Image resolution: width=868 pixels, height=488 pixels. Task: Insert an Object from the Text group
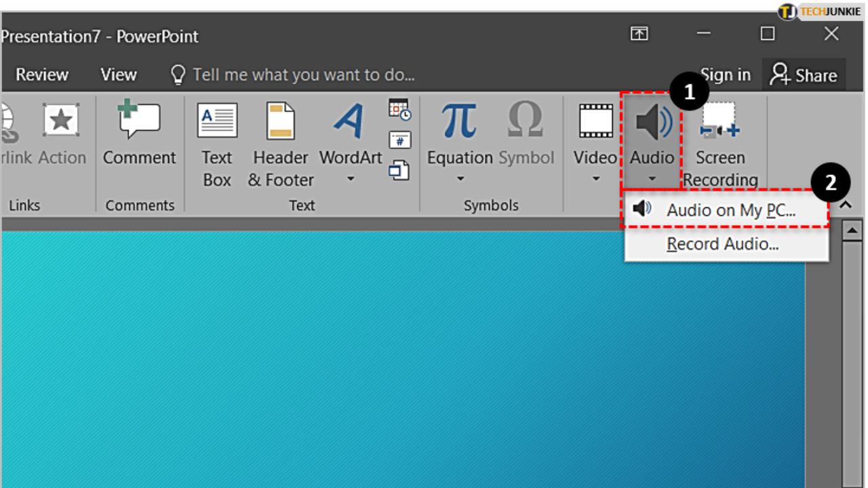(399, 170)
